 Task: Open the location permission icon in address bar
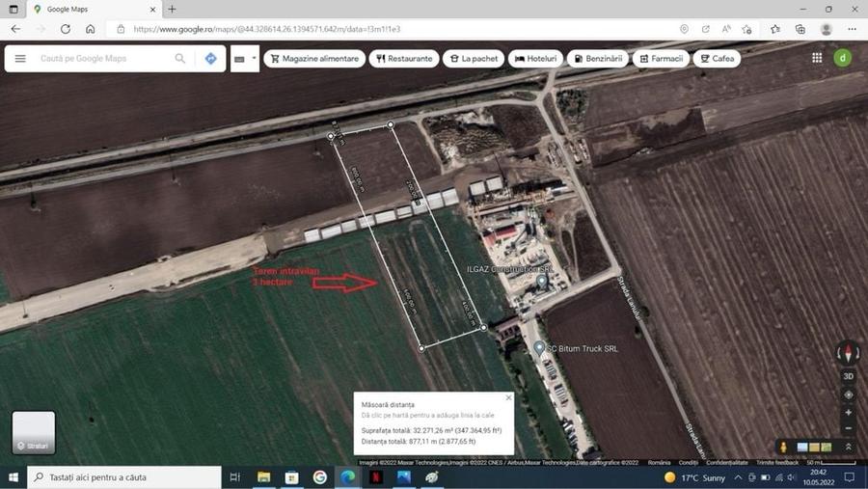684,29
